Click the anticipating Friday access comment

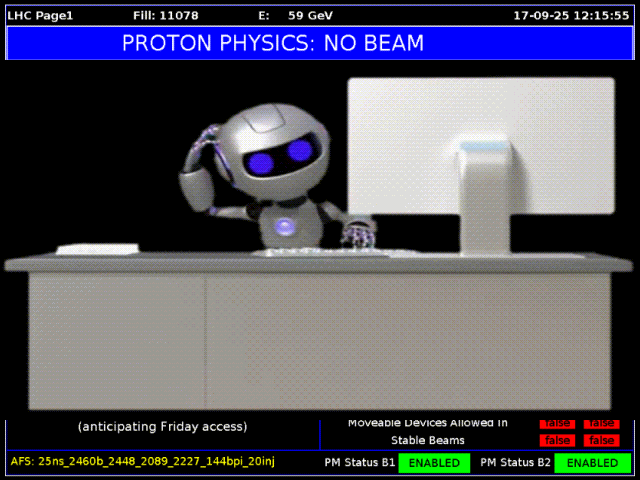[162, 427]
